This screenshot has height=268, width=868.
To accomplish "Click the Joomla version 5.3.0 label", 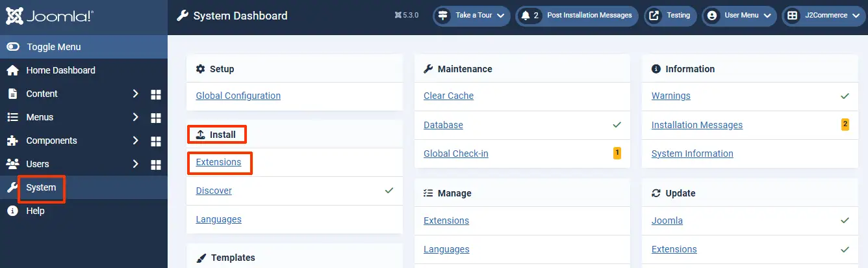I will tap(406, 16).
